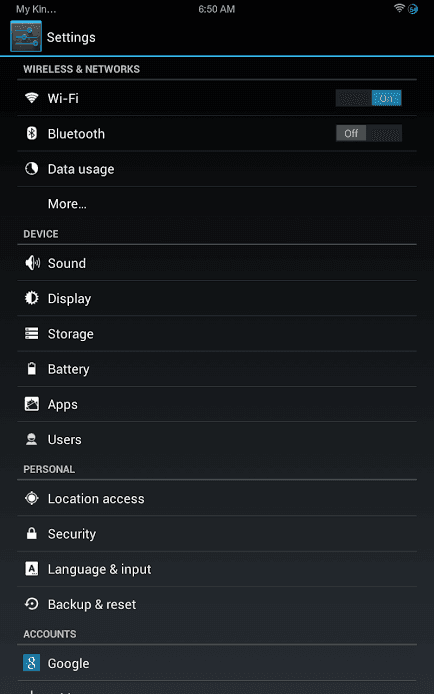Tap the Sound speaker icon
This screenshot has height=694, width=434.
click(x=32, y=263)
